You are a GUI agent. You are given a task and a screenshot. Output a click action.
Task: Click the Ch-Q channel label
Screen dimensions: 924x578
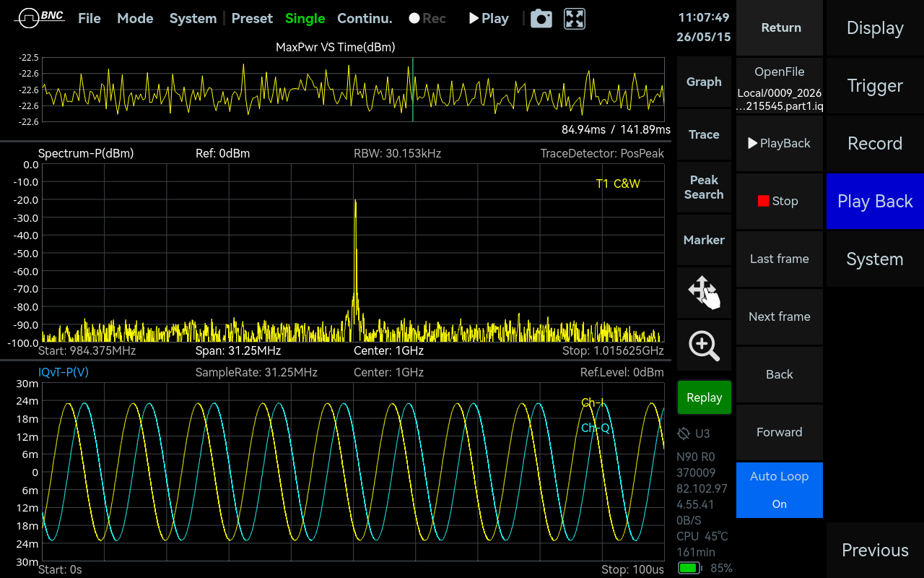(x=596, y=428)
